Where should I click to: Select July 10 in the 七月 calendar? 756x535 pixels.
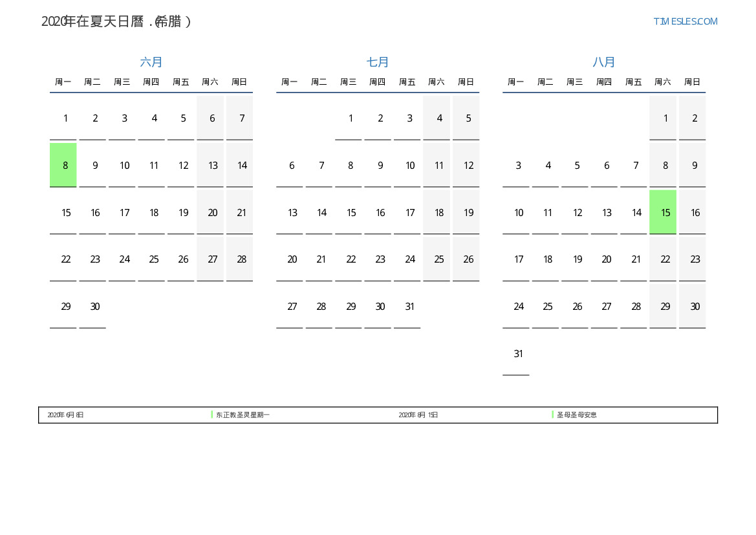point(407,165)
